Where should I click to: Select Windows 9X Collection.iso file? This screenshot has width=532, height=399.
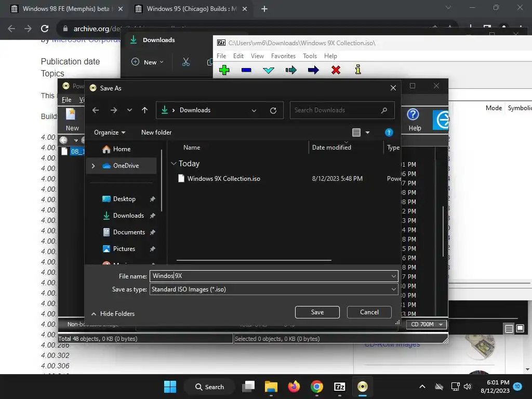(223, 179)
